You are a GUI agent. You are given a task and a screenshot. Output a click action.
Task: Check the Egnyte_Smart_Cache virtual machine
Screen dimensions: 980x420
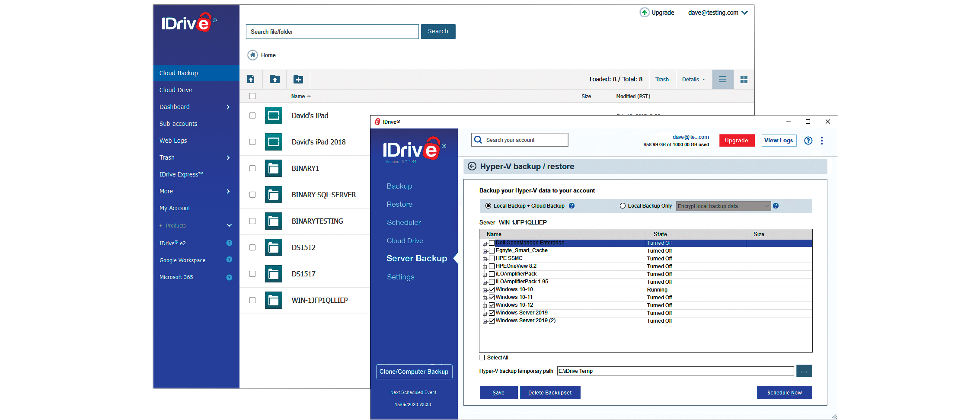(x=492, y=250)
